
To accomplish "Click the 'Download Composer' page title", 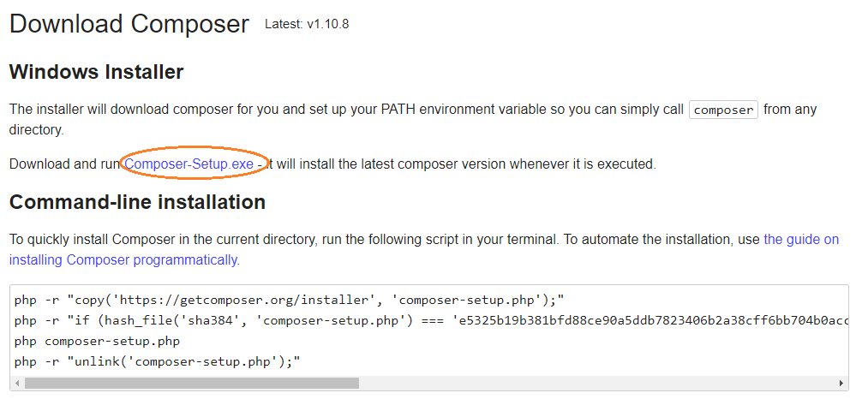I will (x=129, y=23).
